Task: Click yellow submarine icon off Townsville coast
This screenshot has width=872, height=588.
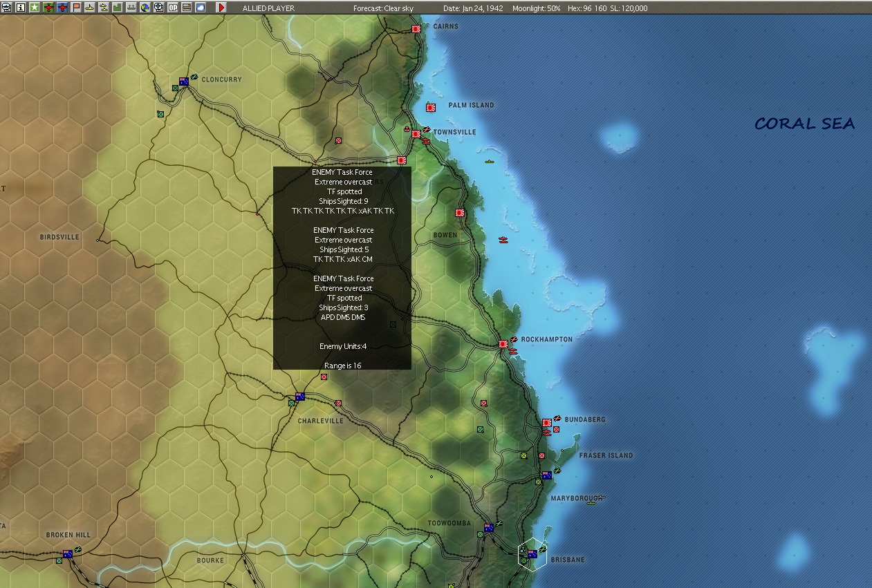Action: [x=490, y=162]
